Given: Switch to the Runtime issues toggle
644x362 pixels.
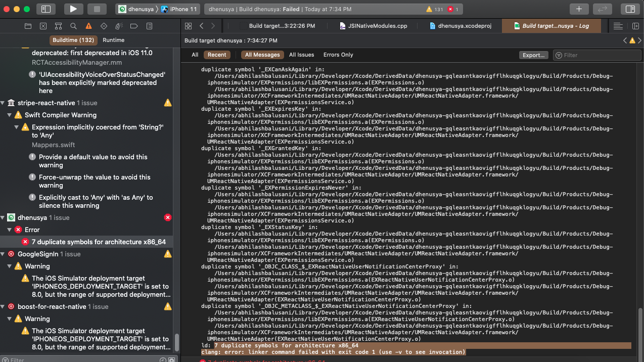Looking at the screenshot, I should point(113,40).
